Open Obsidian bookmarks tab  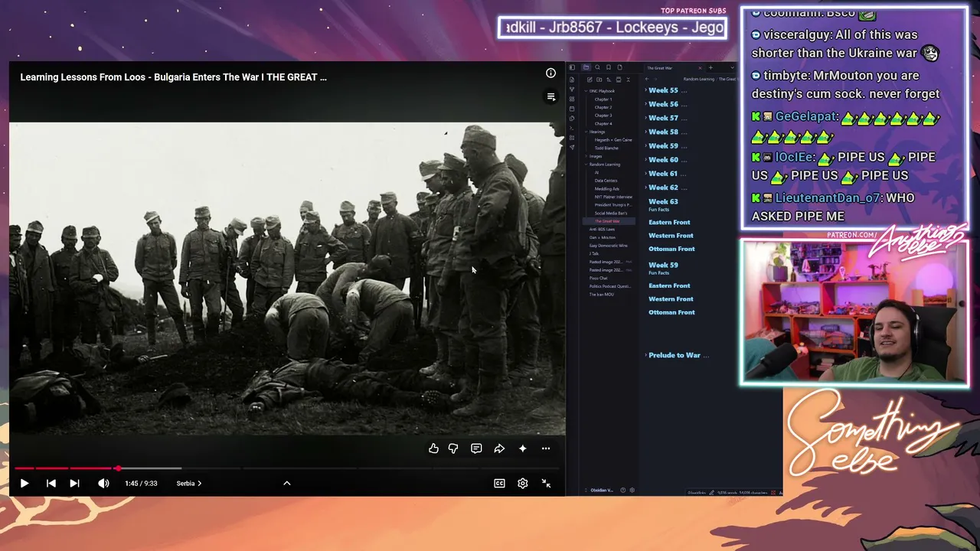(x=609, y=67)
